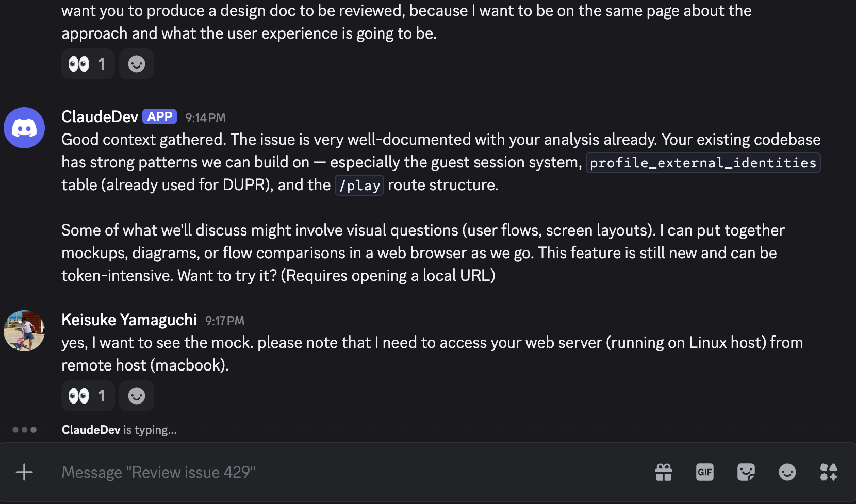This screenshot has height=504, width=856.
Task: Click the APP badge beside ClaudeDev
Action: point(160,117)
